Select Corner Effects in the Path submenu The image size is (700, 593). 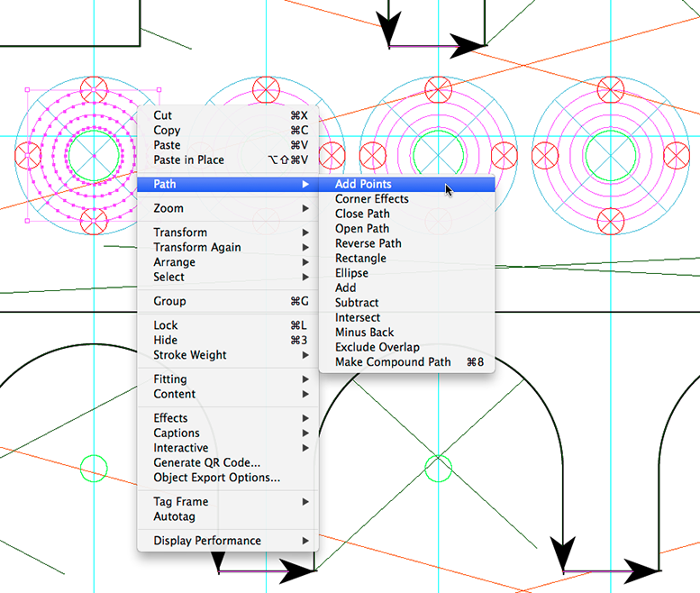tap(406, 198)
